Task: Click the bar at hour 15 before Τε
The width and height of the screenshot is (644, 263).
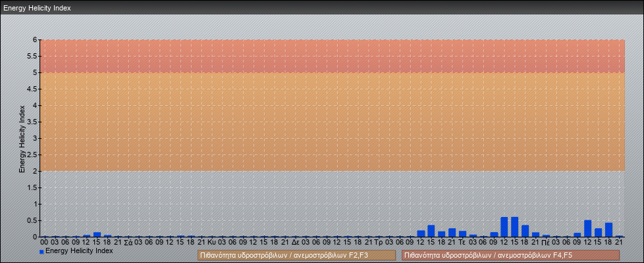Action: (x=431, y=231)
